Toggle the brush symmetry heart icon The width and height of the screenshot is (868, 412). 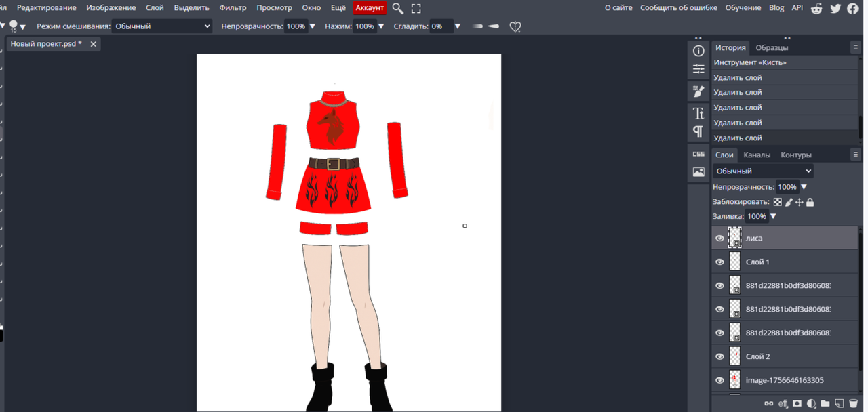515,26
